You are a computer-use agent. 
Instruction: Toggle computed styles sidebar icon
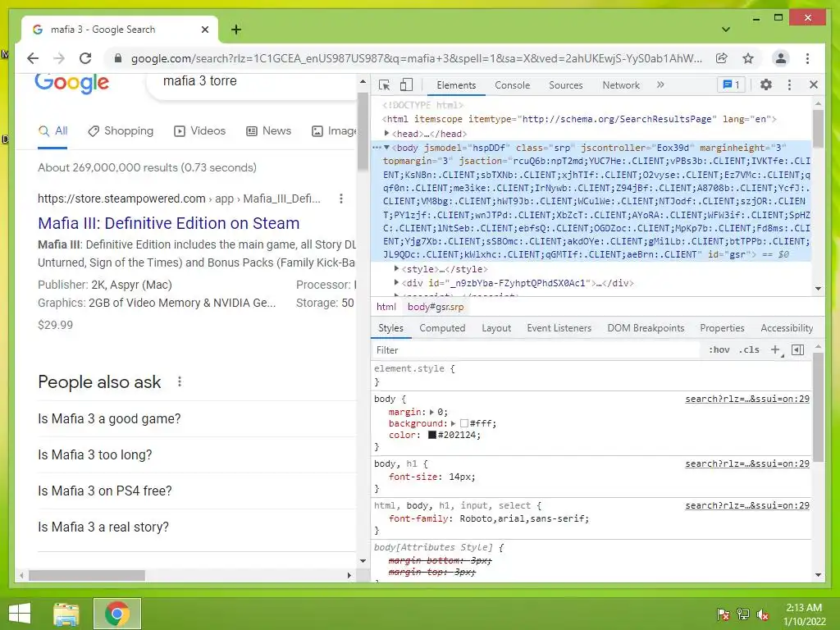click(x=797, y=349)
